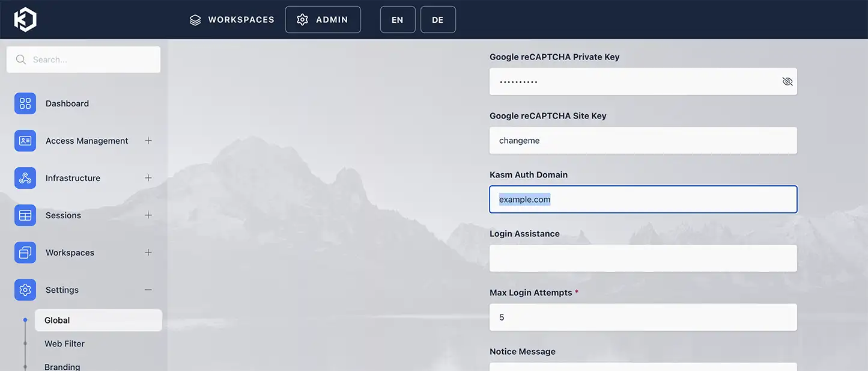Open the Branding settings page

[62, 366]
